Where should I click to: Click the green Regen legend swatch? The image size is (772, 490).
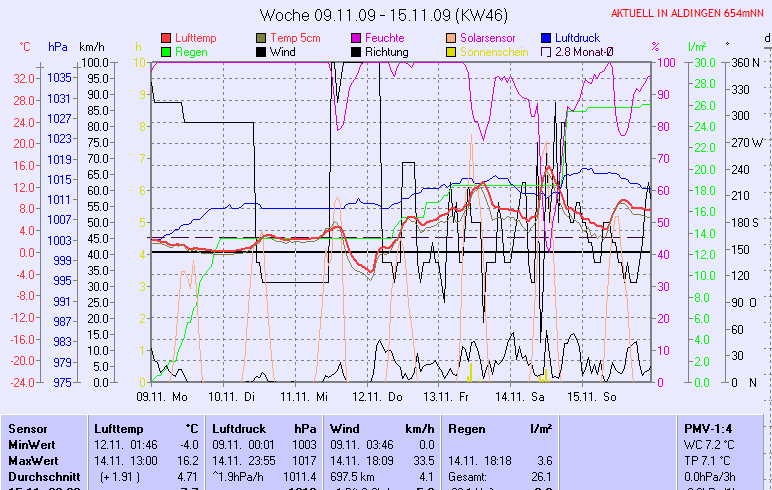click(x=166, y=51)
